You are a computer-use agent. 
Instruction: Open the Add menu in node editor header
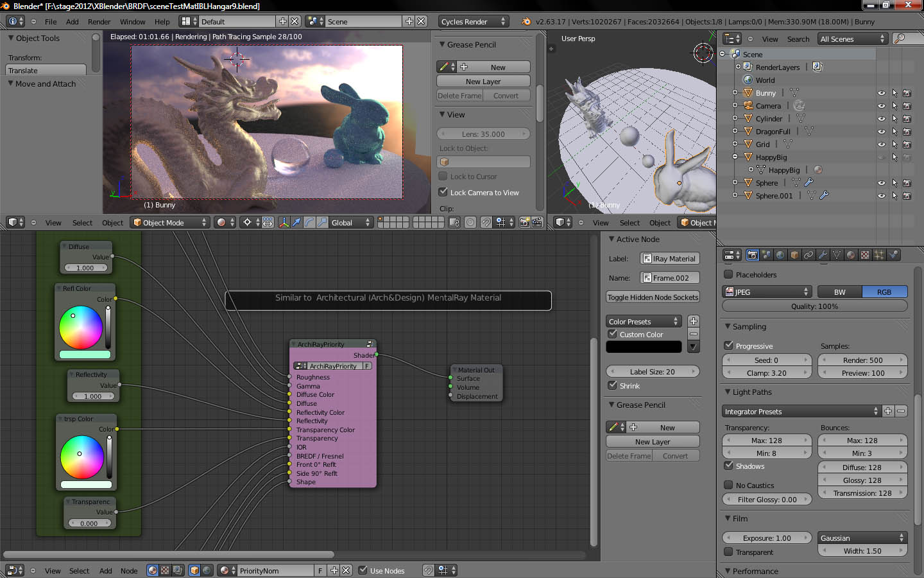pyautogui.click(x=105, y=570)
